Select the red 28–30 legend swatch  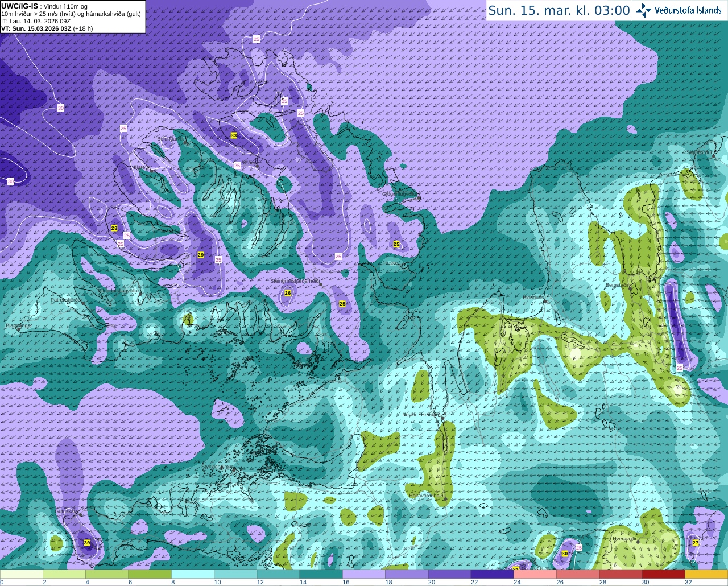[621, 574]
